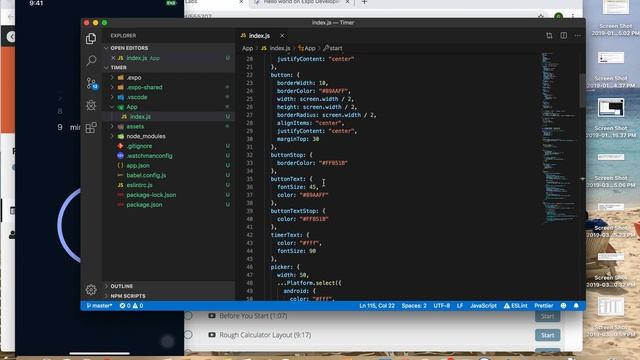This screenshot has width=640, height=360.
Task: Expand the NPM Scripts section
Action: click(x=169, y=296)
